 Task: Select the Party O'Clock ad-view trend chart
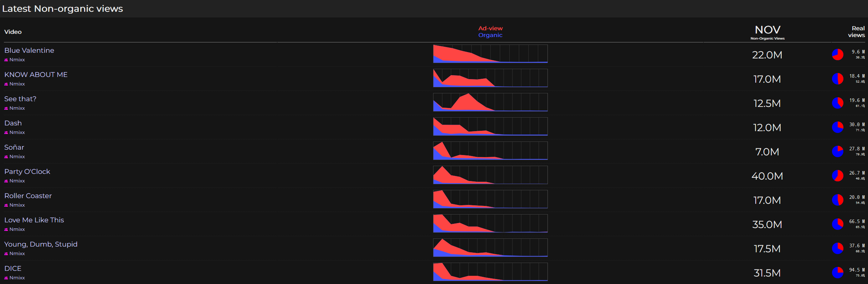(491, 175)
